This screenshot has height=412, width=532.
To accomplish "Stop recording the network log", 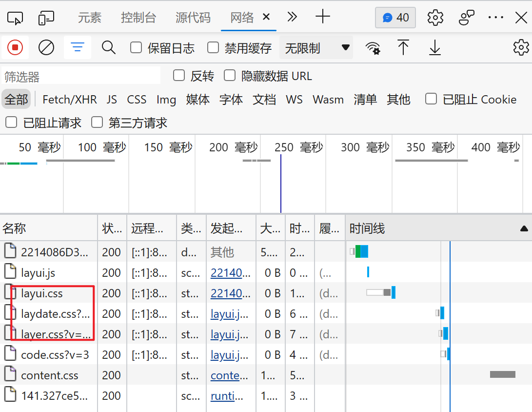I will (x=15, y=47).
